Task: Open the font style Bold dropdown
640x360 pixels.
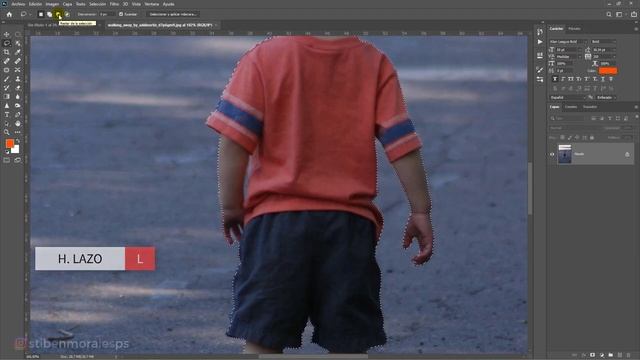Action: 603,42
